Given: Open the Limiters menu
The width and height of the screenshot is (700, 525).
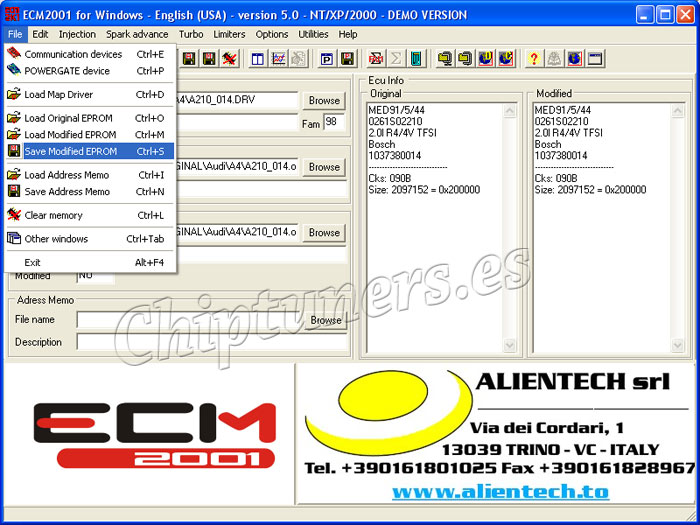Looking at the screenshot, I should tap(229, 34).
